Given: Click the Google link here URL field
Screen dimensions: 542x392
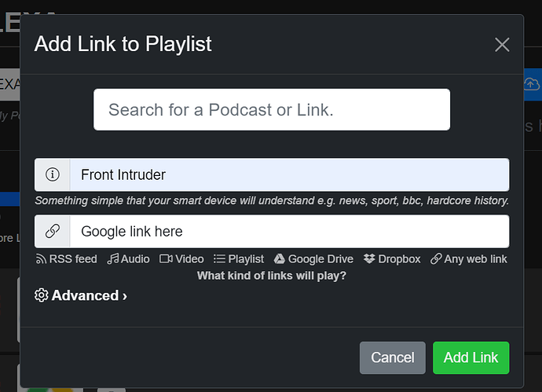Looking at the screenshot, I should pos(290,231).
